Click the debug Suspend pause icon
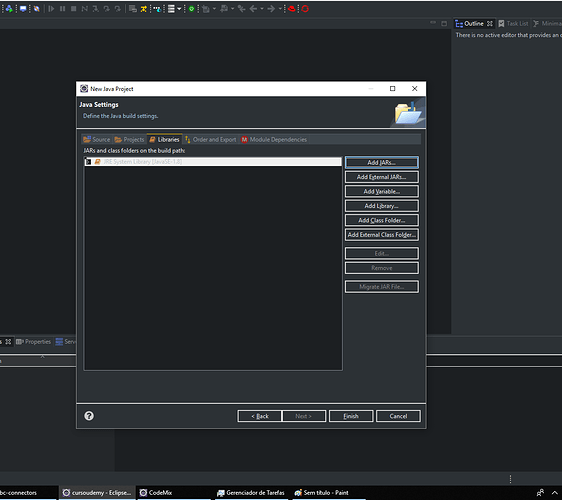 (63, 9)
